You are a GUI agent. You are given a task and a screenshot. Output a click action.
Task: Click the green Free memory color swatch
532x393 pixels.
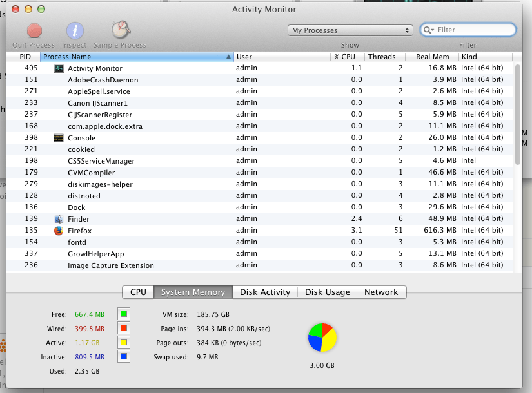click(x=124, y=314)
